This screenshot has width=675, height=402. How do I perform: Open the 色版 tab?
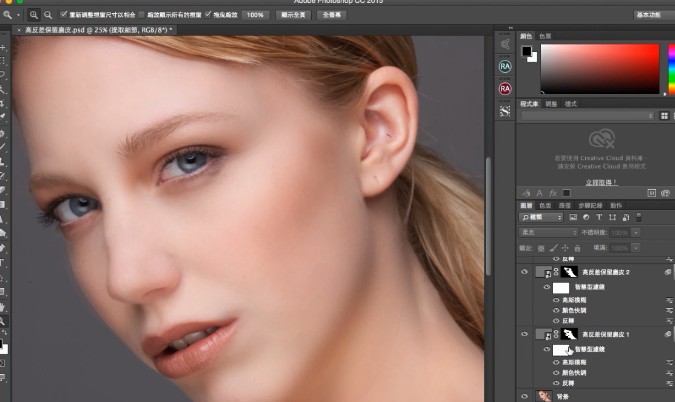click(x=545, y=205)
